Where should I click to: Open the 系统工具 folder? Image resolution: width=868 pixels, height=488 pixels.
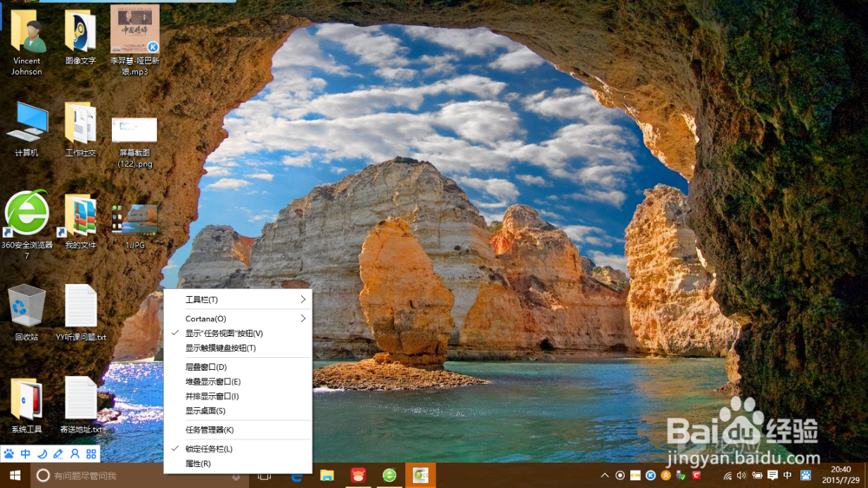27,406
